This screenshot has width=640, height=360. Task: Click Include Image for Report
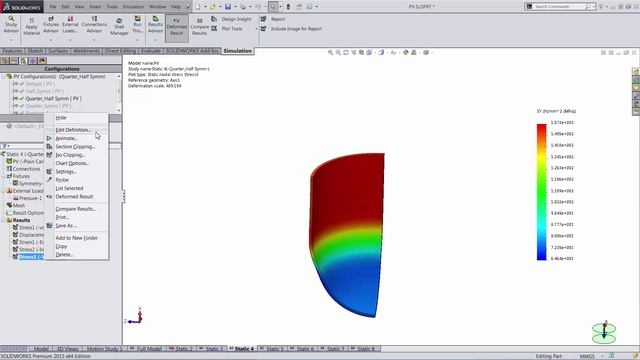click(x=291, y=29)
